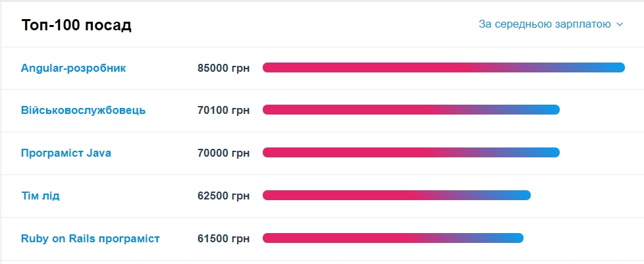Select the 61500 грн salary figure
Image resolution: width=644 pixels, height=264 pixels.
(223, 238)
